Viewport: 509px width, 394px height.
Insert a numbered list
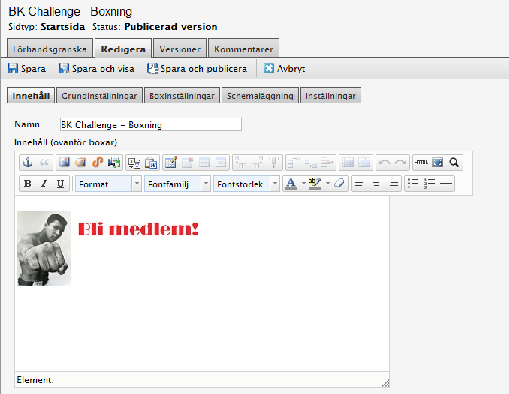(429, 183)
